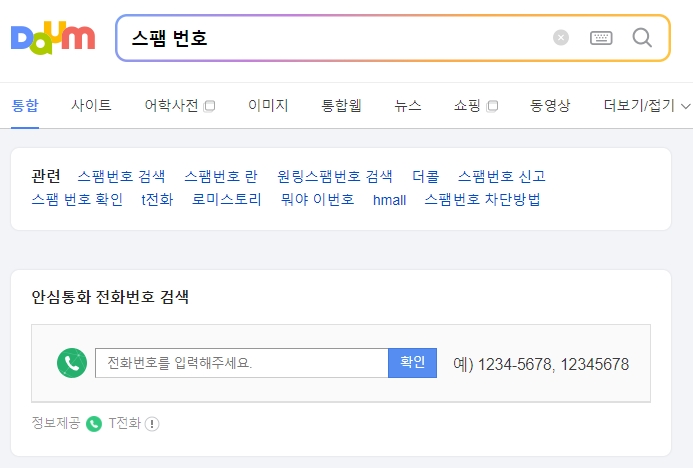Switch to the 동영상 tab
Screen dimensions: 693x468
pyautogui.click(x=550, y=105)
